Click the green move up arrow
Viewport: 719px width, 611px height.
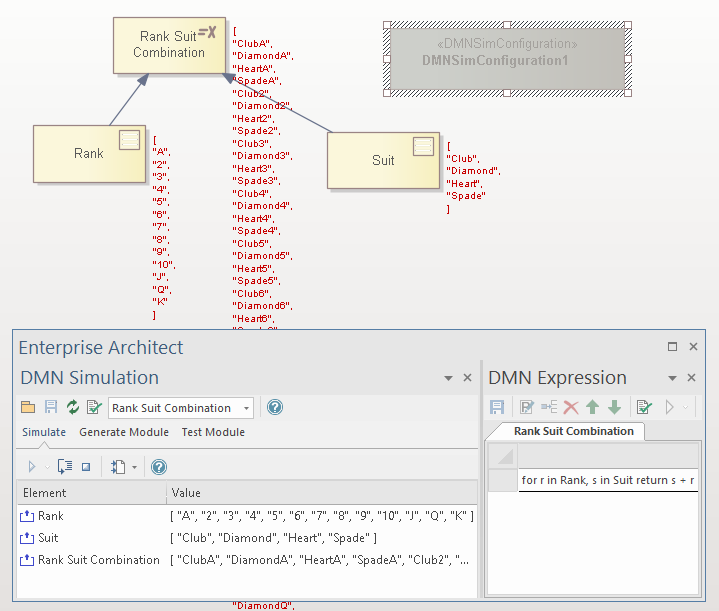(593, 407)
